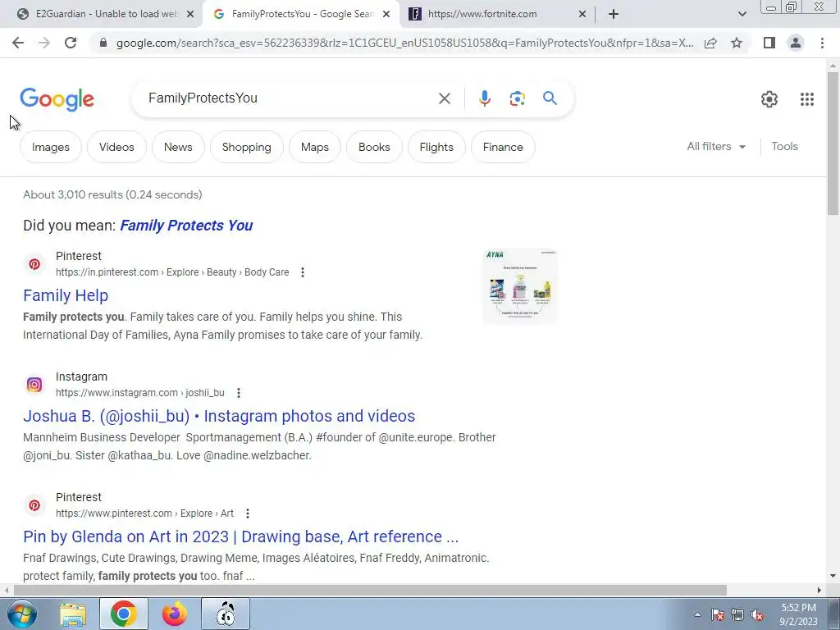Submit search with the magnifier icon
This screenshot has height=630, width=840.
(x=550, y=98)
